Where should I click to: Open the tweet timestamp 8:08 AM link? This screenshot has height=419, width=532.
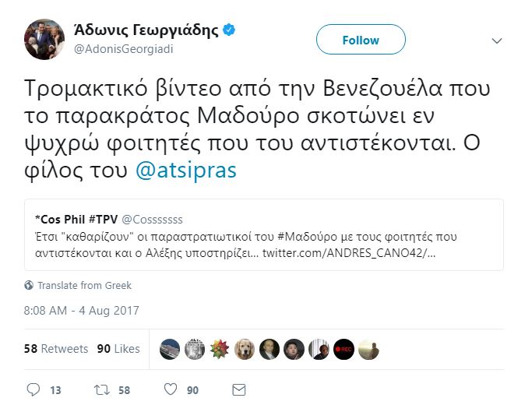(x=82, y=310)
